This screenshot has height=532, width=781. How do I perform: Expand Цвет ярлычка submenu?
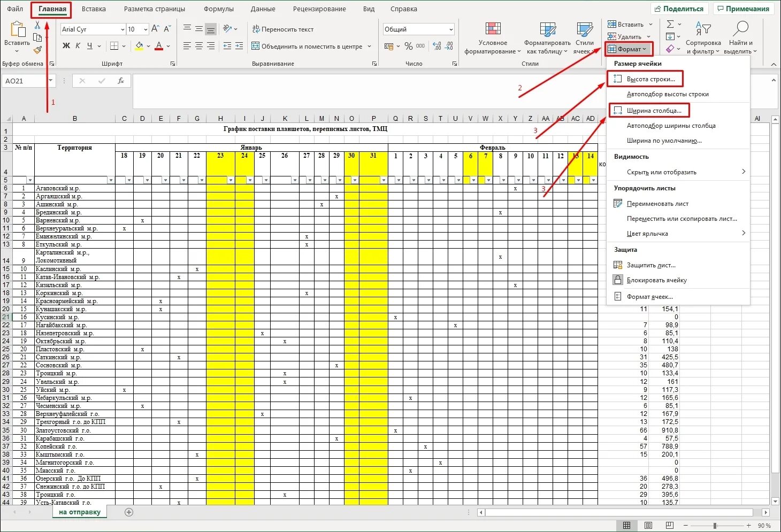678,234
